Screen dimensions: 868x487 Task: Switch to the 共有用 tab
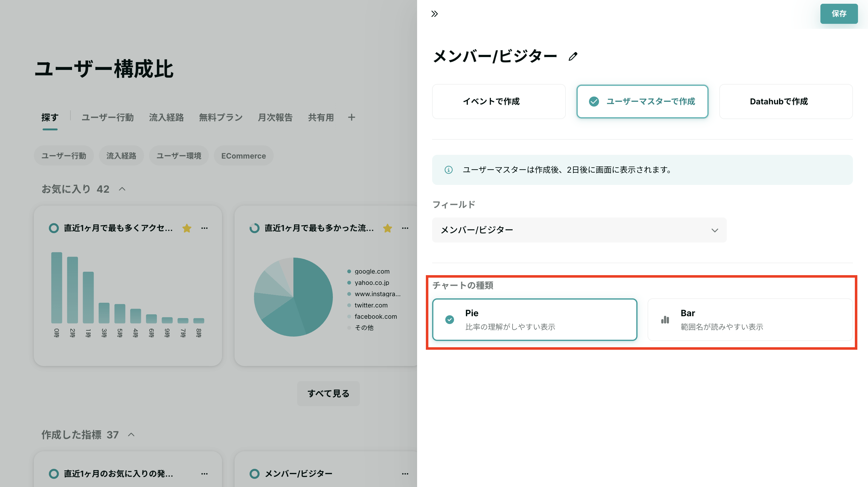[321, 118]
